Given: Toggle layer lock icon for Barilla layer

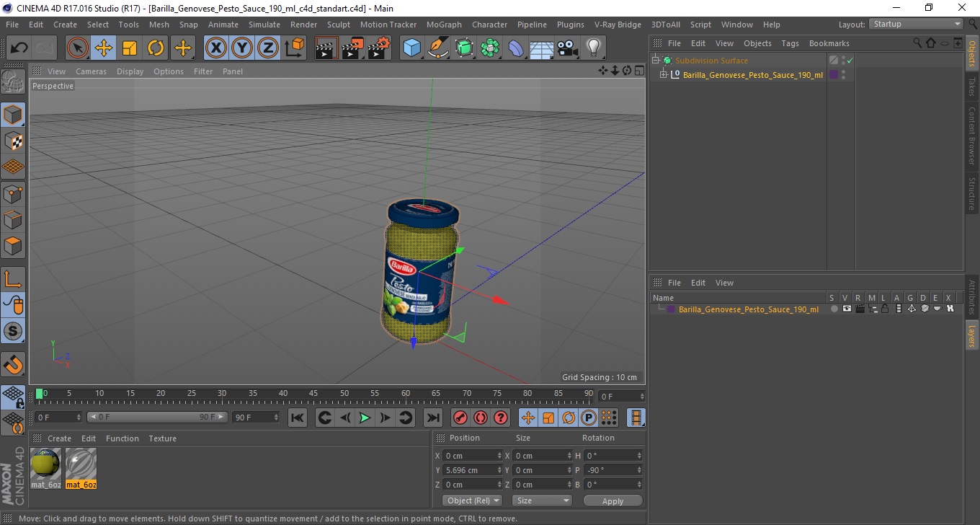Looking at the screenshot, I should [x=885, y=309].
